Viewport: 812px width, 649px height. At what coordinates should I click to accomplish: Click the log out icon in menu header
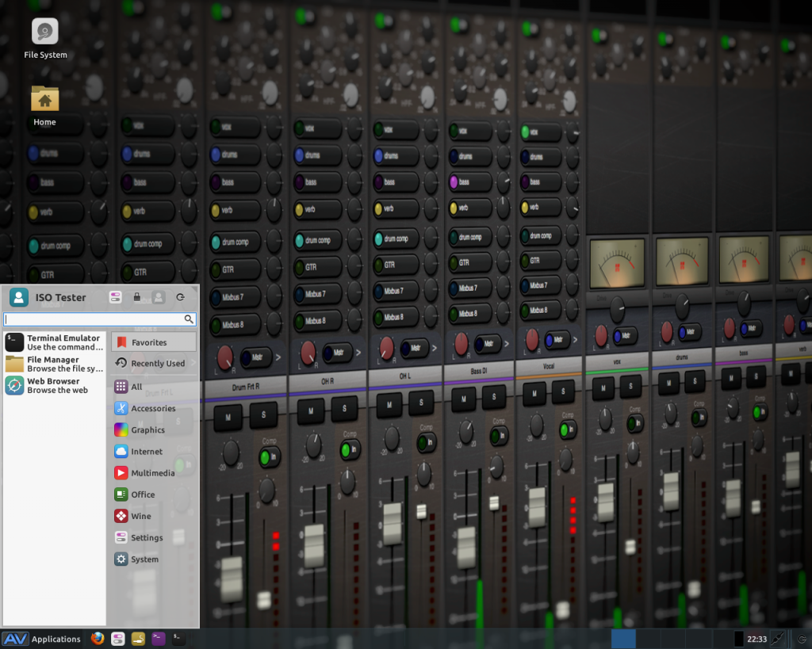pos(180,297)
